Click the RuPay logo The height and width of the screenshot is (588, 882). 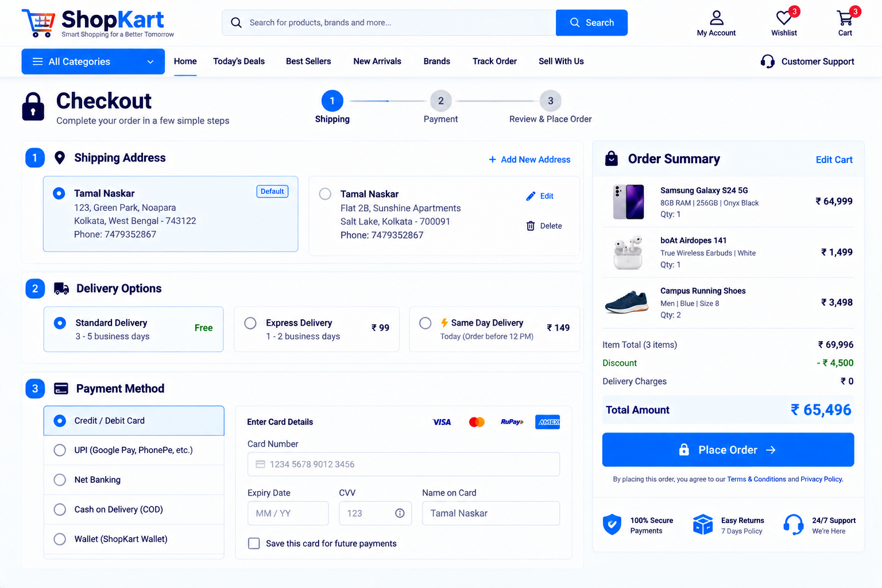tap(512, 422)
